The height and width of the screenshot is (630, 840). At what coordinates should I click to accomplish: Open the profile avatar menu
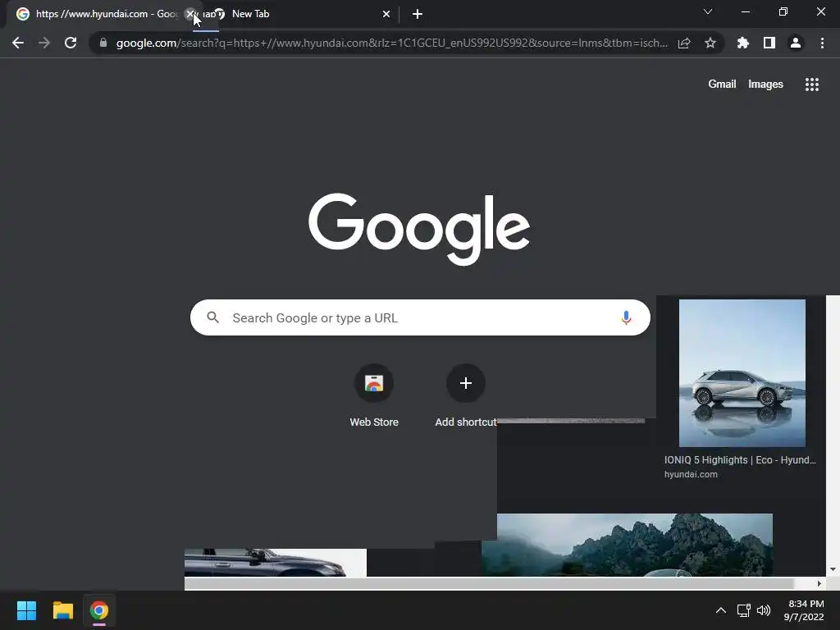coord(796,43)
